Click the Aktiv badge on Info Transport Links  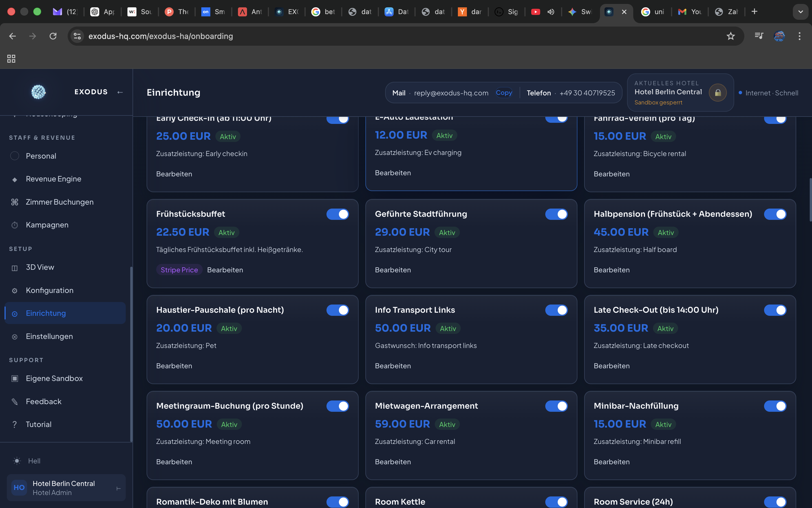448,328
